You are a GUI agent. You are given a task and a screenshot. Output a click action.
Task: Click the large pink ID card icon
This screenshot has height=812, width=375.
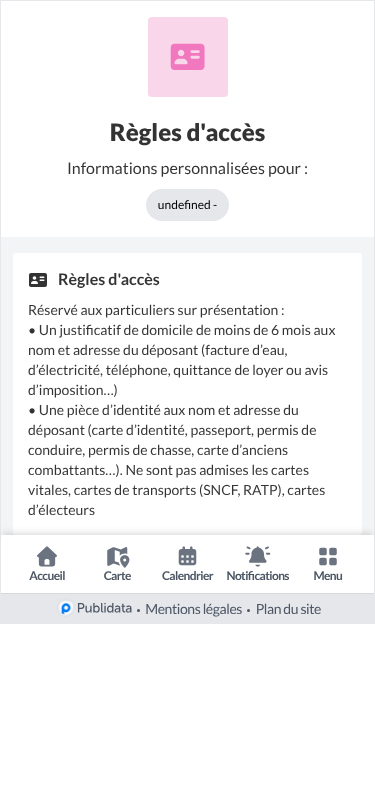point(188,57)
